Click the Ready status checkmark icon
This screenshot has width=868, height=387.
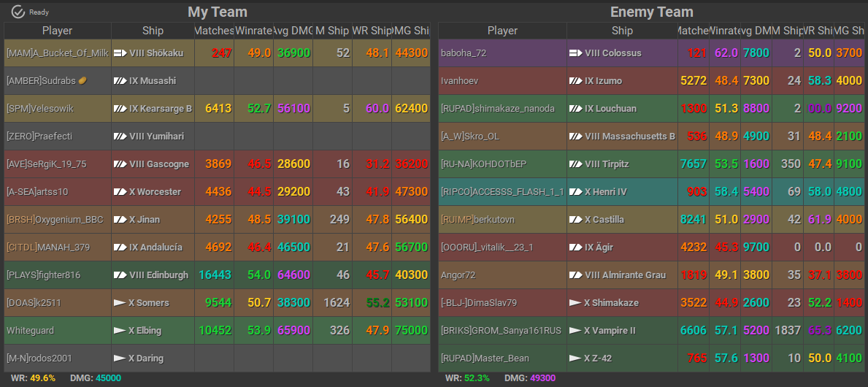tap(18, 12)
